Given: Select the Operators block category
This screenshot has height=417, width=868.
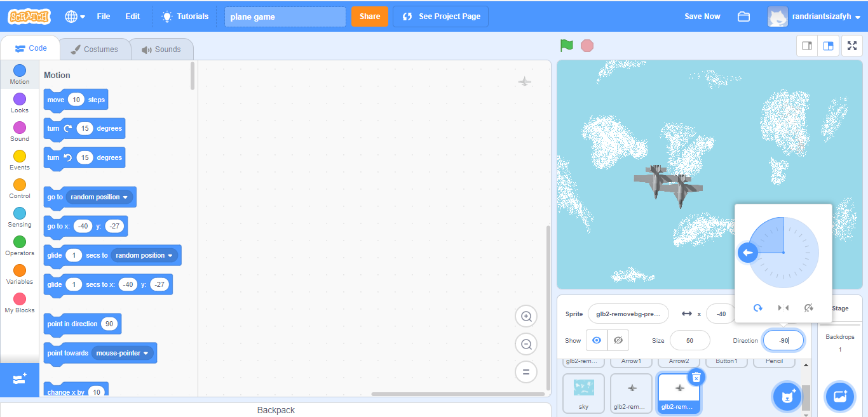Looking at the screenshot, I should [20, 246].
